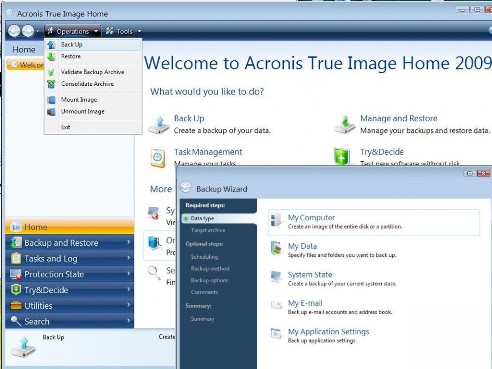Select Mount Image menu entry

click(x=93, y=99)
